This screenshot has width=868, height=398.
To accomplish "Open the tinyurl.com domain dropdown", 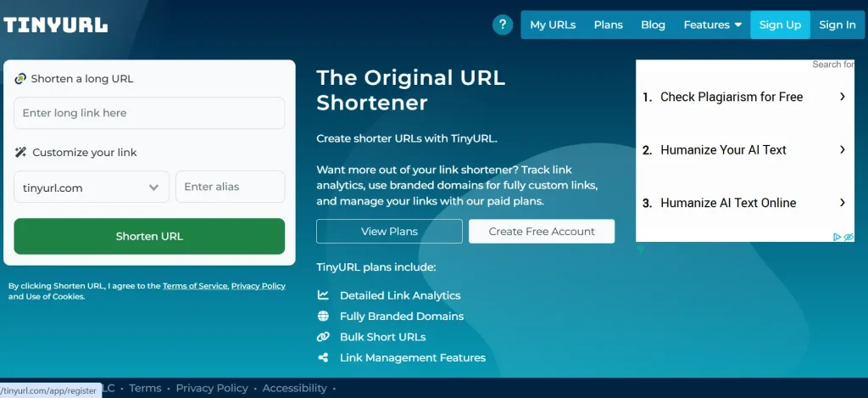I will click(92, 188).
